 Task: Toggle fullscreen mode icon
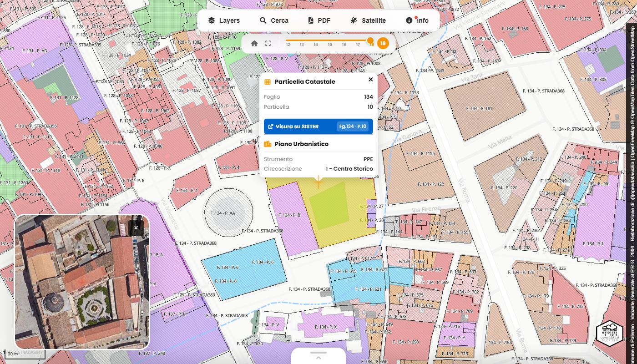(x=268, y=44)
